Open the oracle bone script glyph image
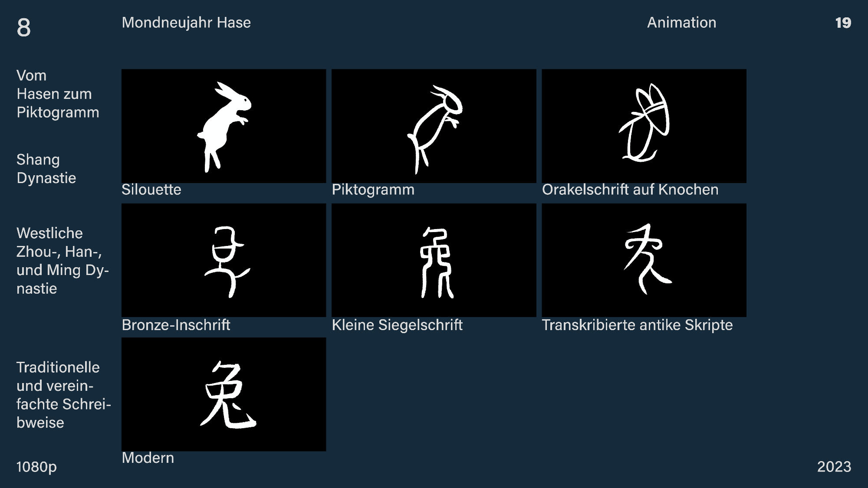This screenshot has width=868, height=488. [x=644, y=126]
